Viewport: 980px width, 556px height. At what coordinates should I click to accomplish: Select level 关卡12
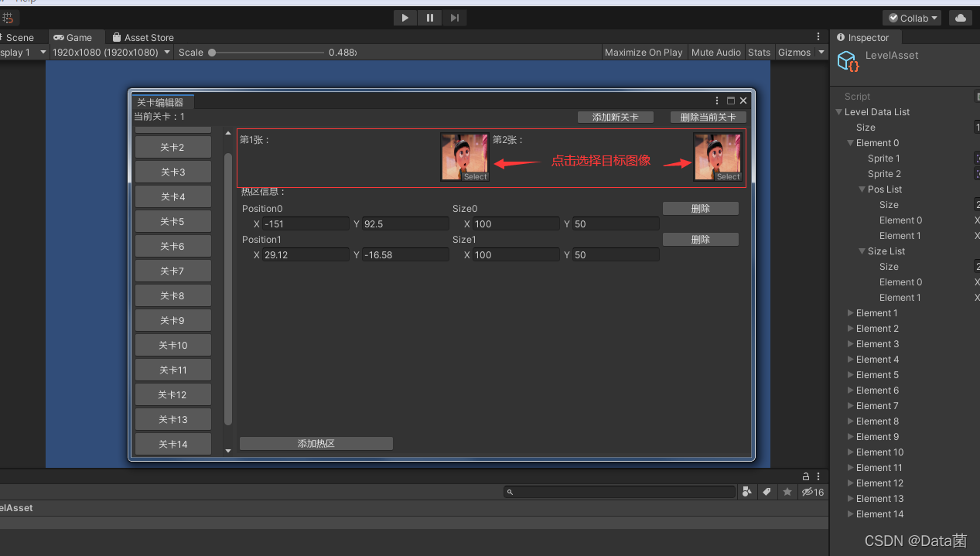(x=172, y=394)
